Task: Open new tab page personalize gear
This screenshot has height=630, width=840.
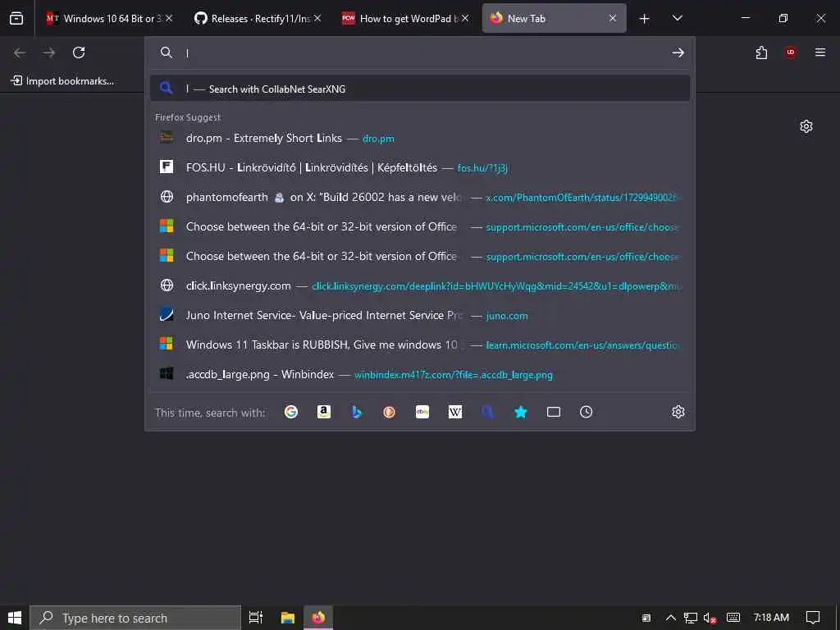Action: (x=806, y=126)
